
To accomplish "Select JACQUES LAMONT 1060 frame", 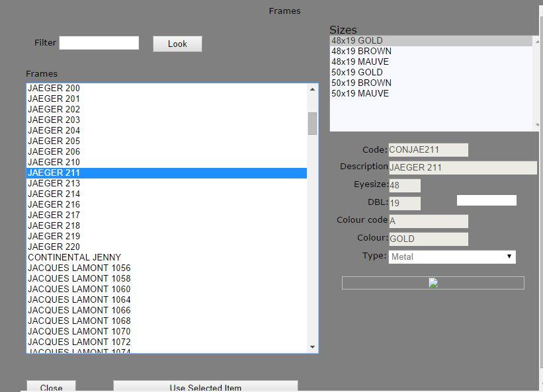I will click(167, 290).
